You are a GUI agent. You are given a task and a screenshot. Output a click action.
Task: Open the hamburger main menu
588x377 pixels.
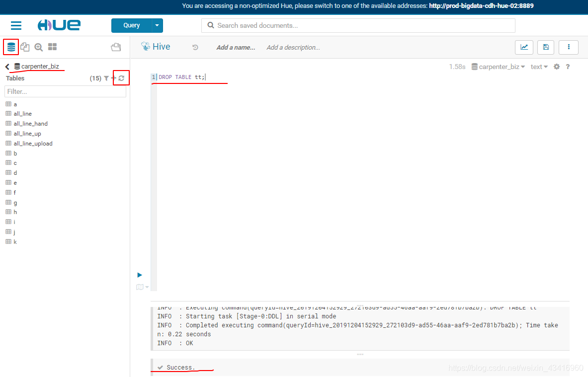coord(16,25)
